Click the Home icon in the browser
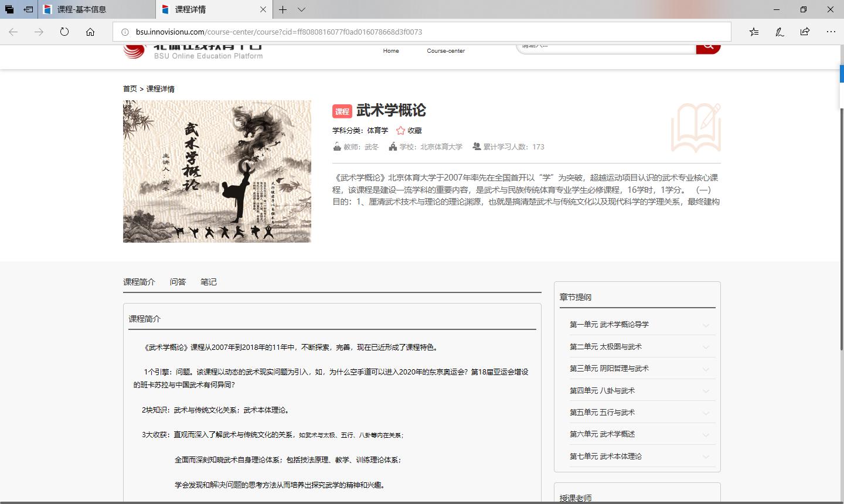Image resolution: width=844 pixels, height=504 pixels. point(90,32)
